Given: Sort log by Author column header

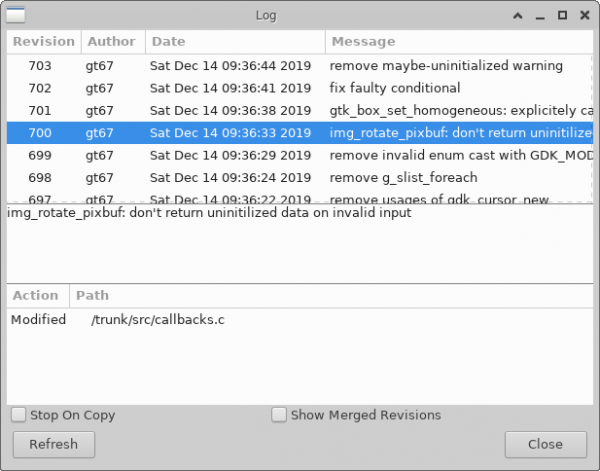Looking at the screenshot, I should (111, 42).
